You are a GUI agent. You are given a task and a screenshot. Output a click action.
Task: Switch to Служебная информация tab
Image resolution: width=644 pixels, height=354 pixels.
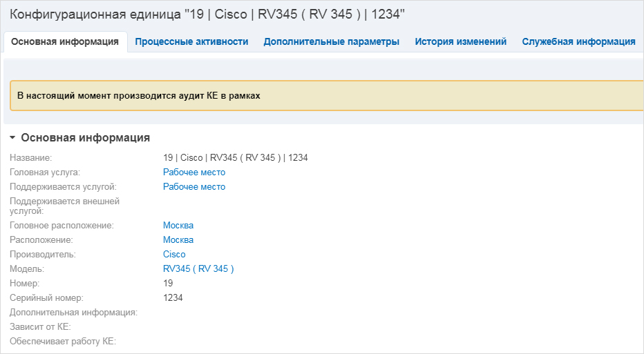coord(578,42)
